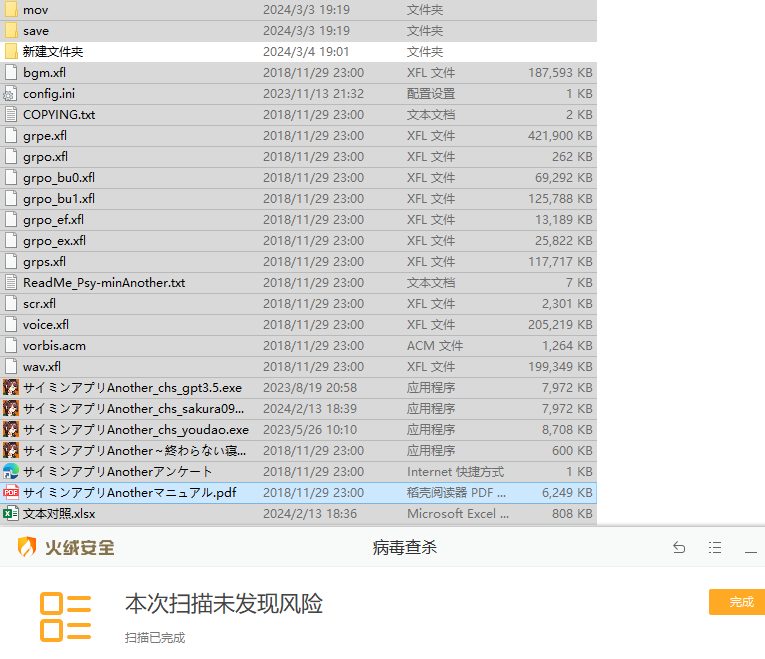Viewport: 765px width, 659px height.
Task: Select the COPYING.txt text file
Action: click(x=59, y=114)
